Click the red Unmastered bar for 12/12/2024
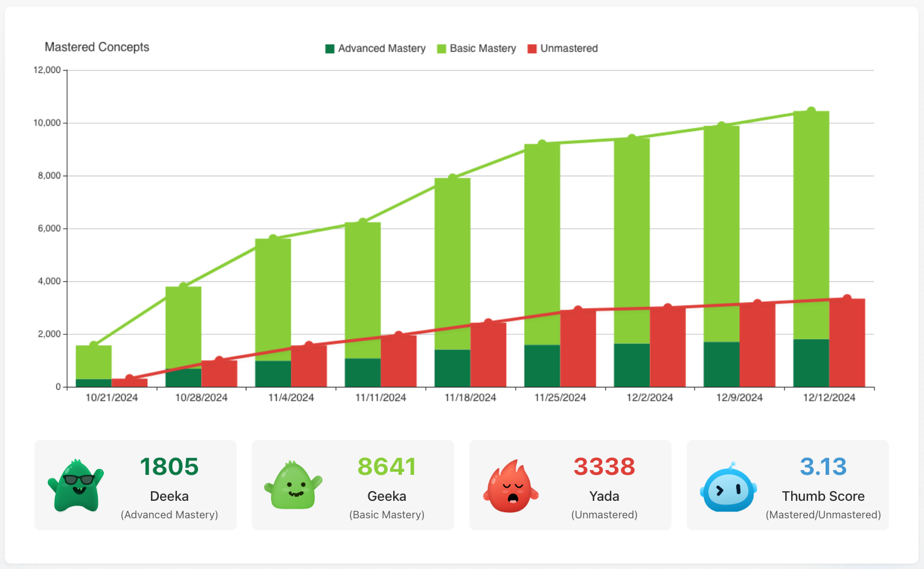The width and height of the screenshot is (924, 569). tap(847, 343)
